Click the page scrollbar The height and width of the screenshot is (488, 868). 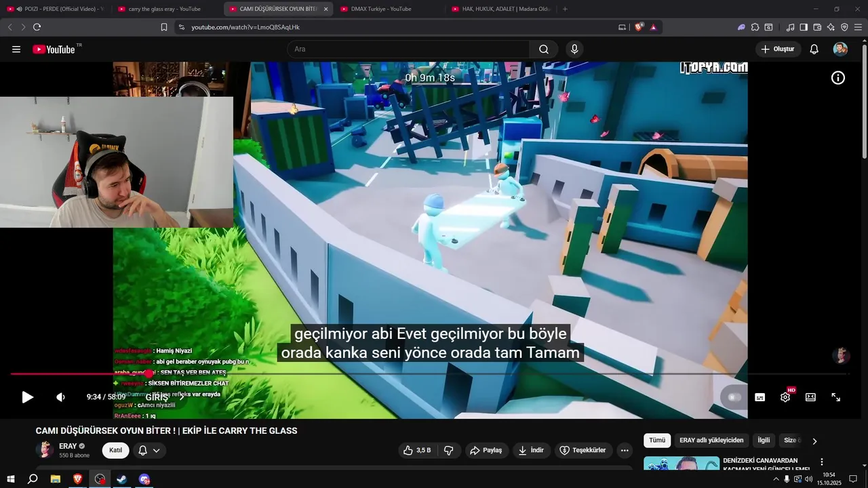(x=865, y=102)
